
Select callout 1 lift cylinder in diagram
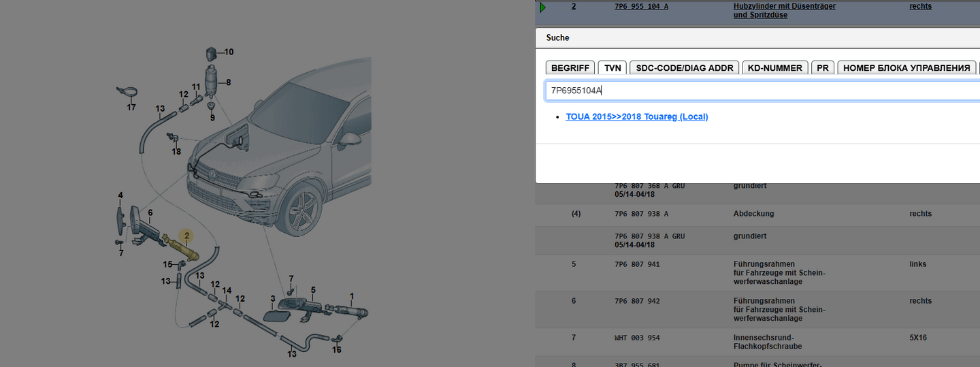pyautogui.click(x=352, y=296)
